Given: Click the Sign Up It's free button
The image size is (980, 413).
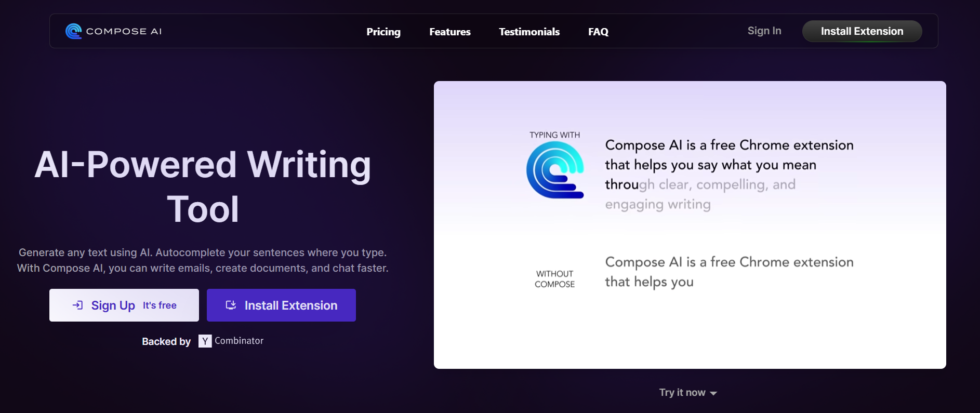Looking at the screenshot, I should (124, 305).
